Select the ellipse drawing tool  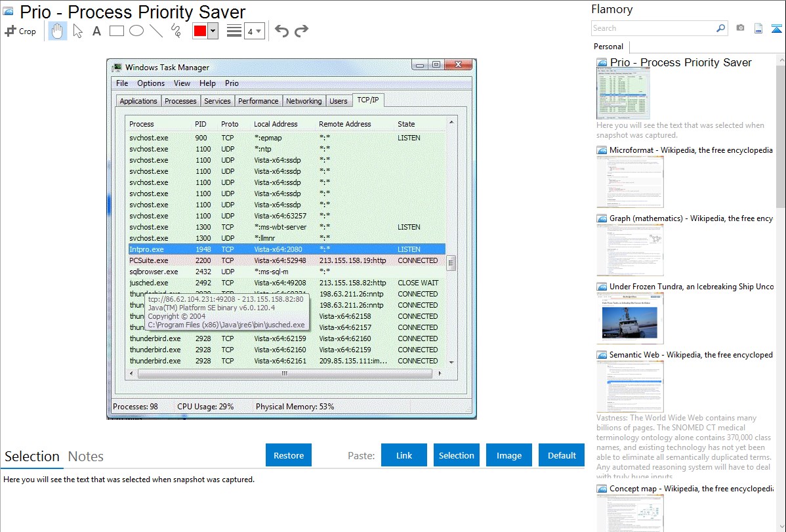tap(136, 31)
